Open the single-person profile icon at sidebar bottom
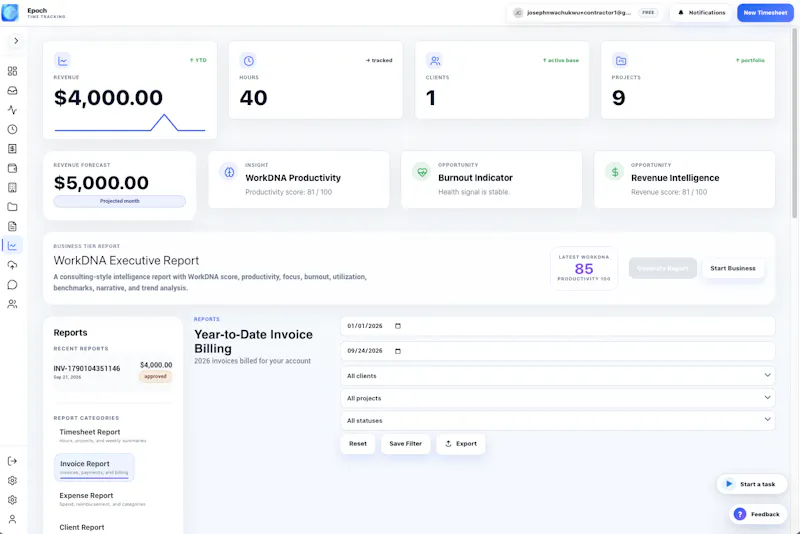The width and height of the screenshot is (800, 534). tap(12, 519)
